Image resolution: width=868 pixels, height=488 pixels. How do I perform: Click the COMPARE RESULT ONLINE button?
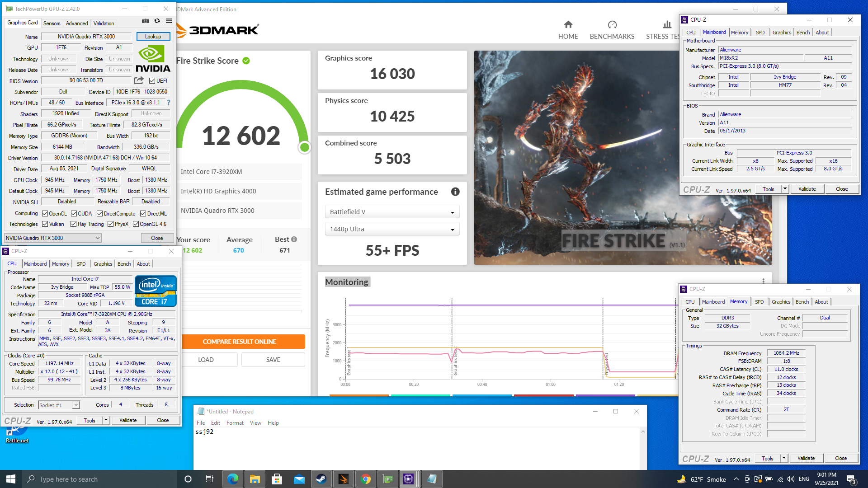[239, 342]
